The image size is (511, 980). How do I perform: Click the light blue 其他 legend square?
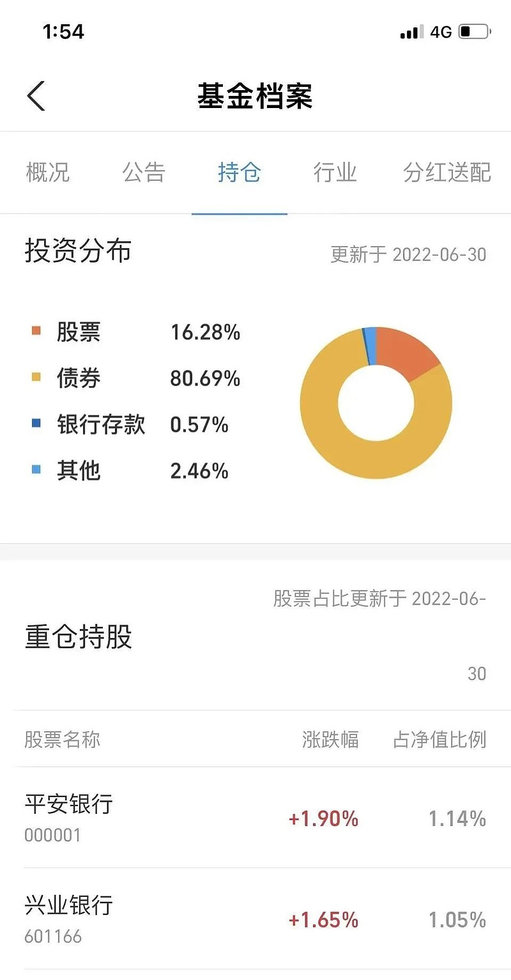click(x=36, y=469)
